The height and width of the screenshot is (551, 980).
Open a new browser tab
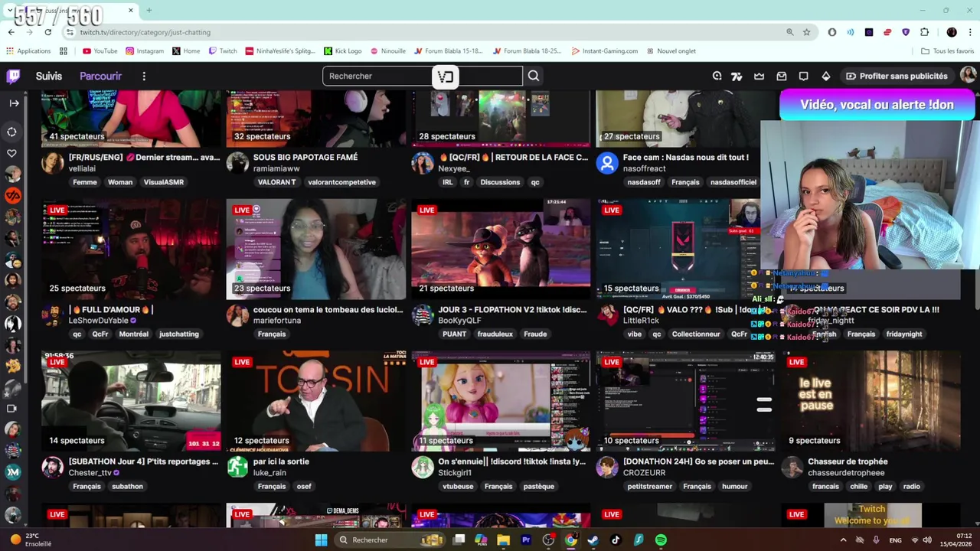[149, 10]
